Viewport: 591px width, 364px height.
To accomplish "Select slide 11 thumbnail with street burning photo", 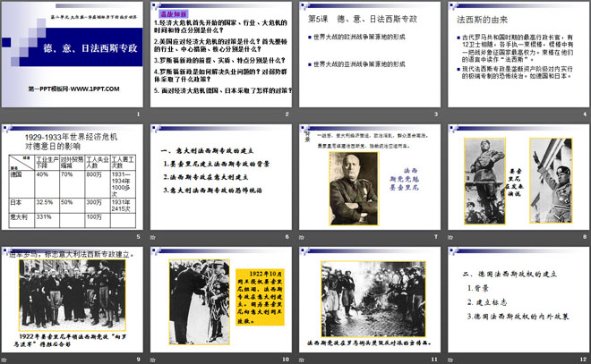I will point(370,300).
